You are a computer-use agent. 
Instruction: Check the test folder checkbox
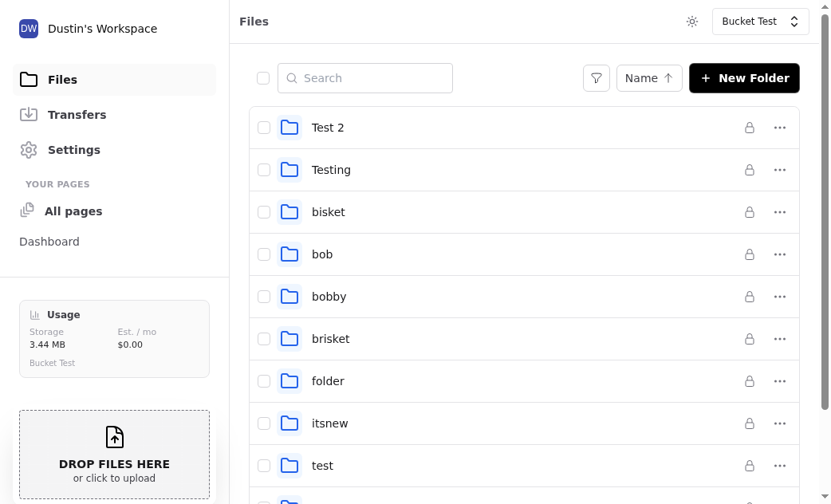point(264,466)
